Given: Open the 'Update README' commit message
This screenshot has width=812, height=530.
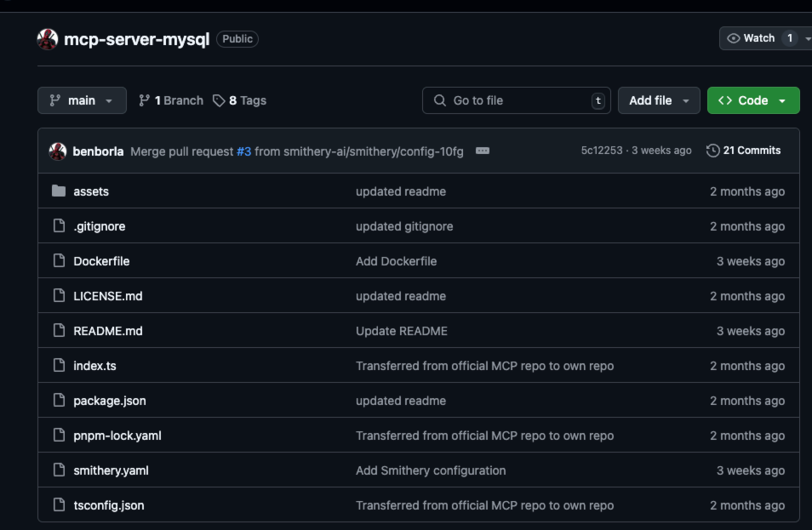Looking at the screenshot, I should tap(402, 331).
